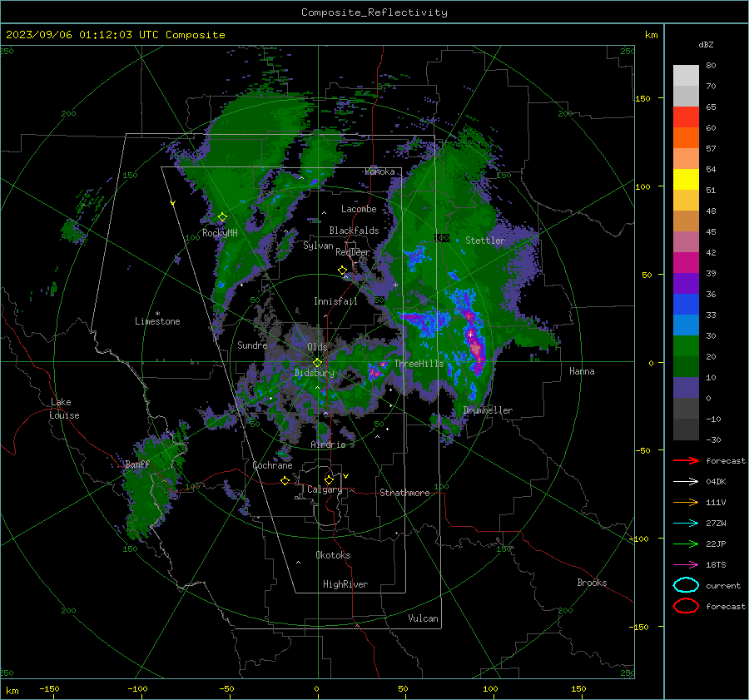Select the light gray 70-80 dBZ swatch
The image size is (749, 700).
686,76
